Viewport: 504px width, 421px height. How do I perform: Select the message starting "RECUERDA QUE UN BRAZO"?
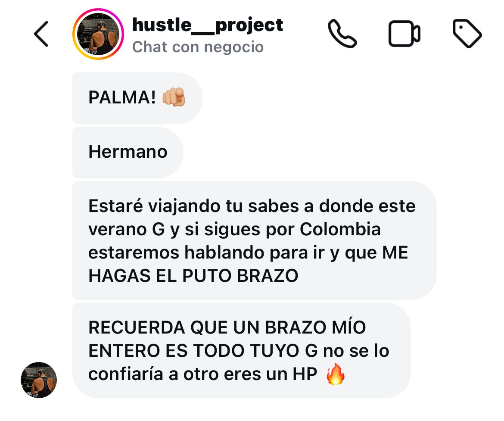241,350
